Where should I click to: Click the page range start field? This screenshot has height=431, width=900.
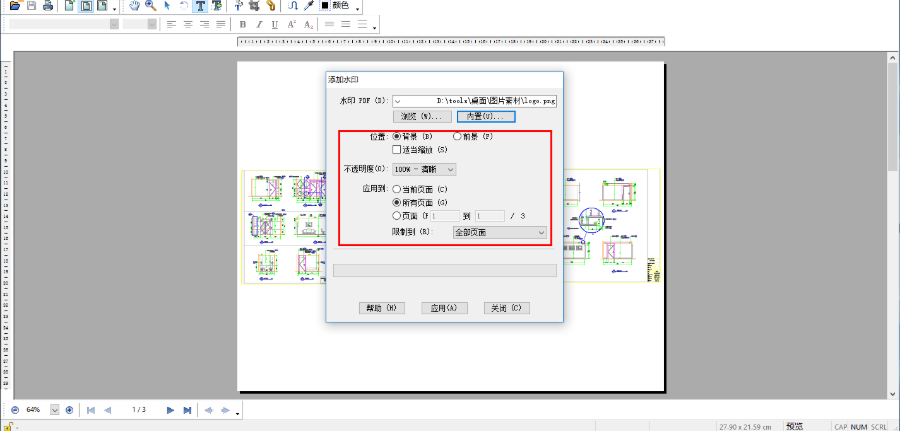coord(445,216)
